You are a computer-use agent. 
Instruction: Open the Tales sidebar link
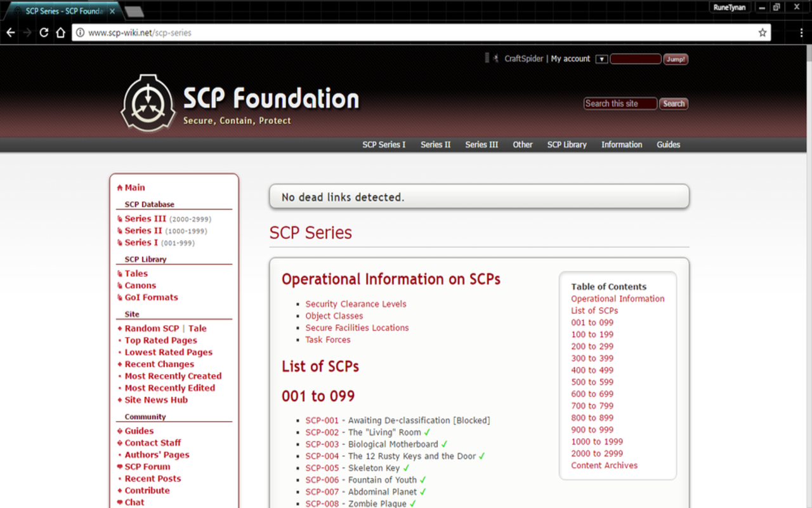(136, 274)
